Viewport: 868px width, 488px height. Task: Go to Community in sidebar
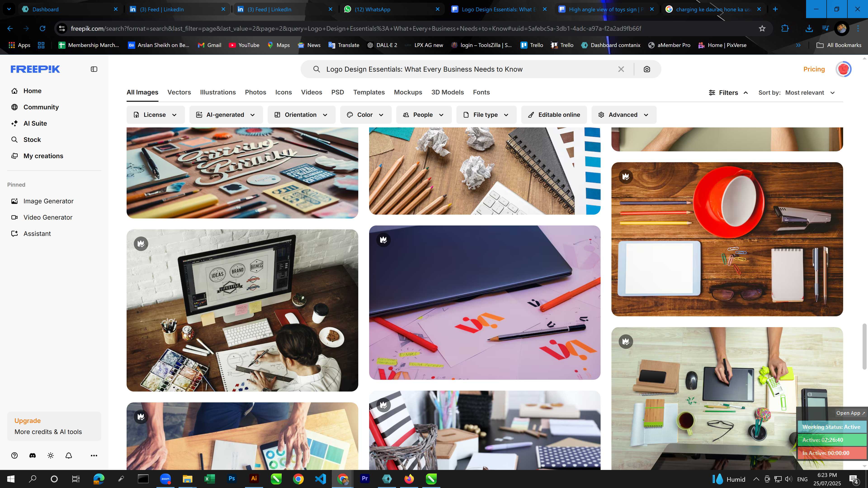(41, 107)
